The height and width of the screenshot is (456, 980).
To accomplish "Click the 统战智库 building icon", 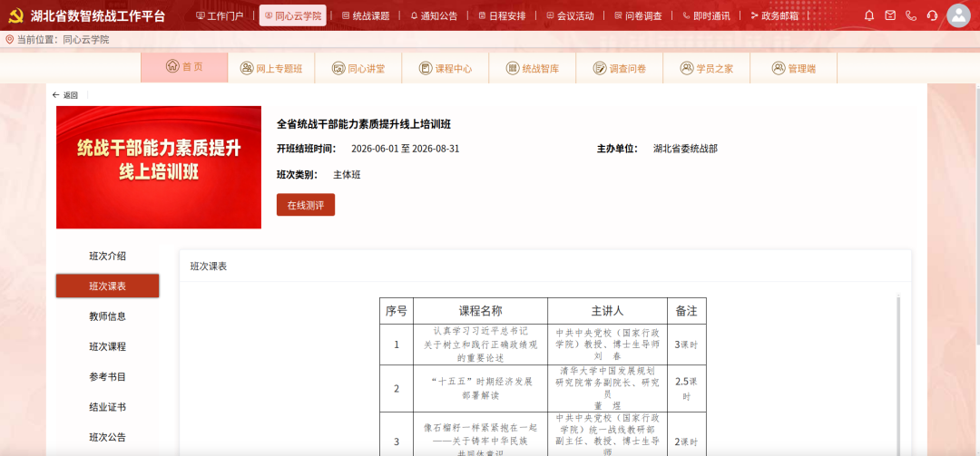I will coord(513,68).
